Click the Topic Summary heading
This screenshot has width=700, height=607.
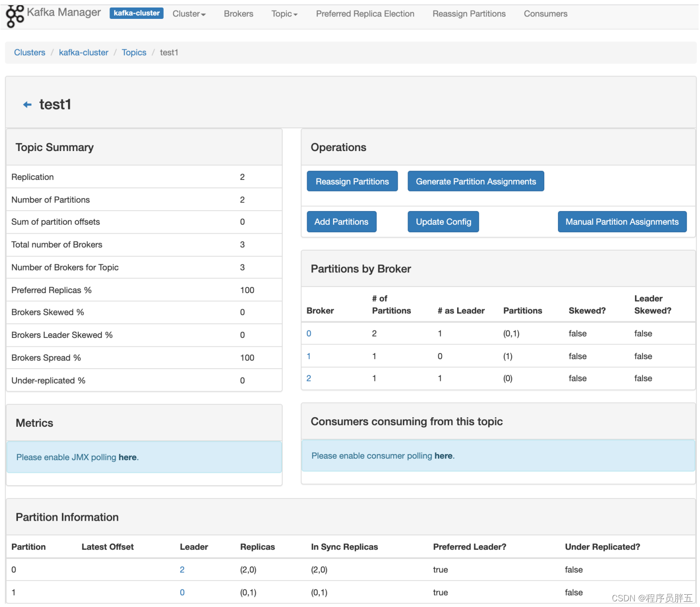(55, 147)
